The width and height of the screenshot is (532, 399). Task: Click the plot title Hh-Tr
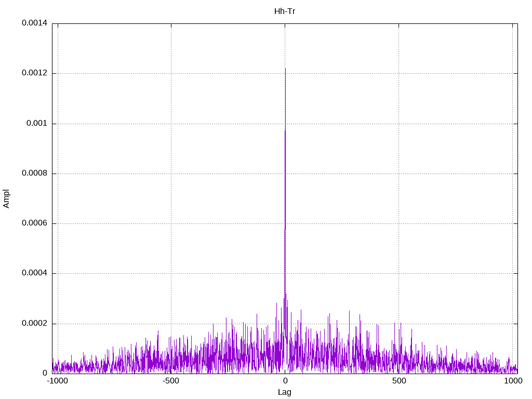tap(284, 11)
